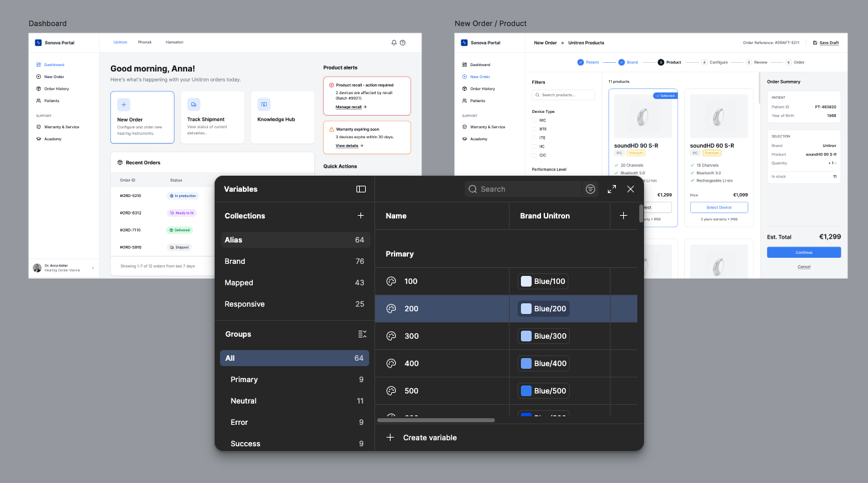Check the IIC device type filter
The width and height of the screenshot is (868, 483).
point(534,146)
